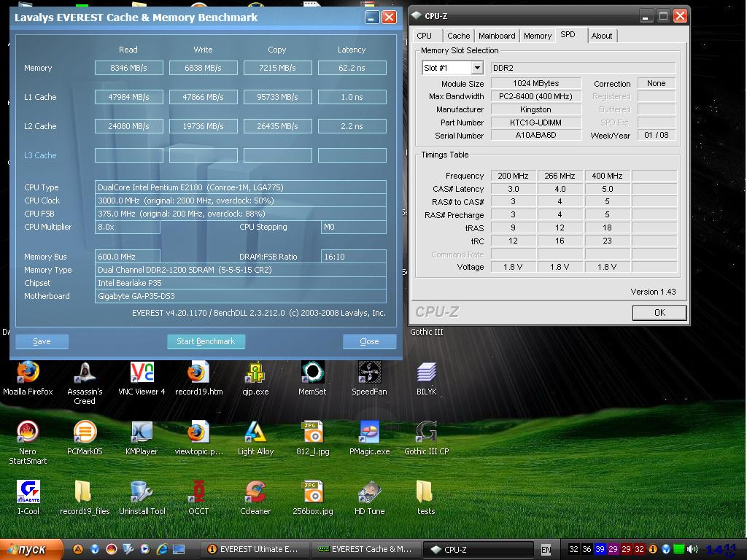Click Max Bandwidth PC2-6400 (400 MHz) field
747x560 pixels.
(x=535, y=96)
